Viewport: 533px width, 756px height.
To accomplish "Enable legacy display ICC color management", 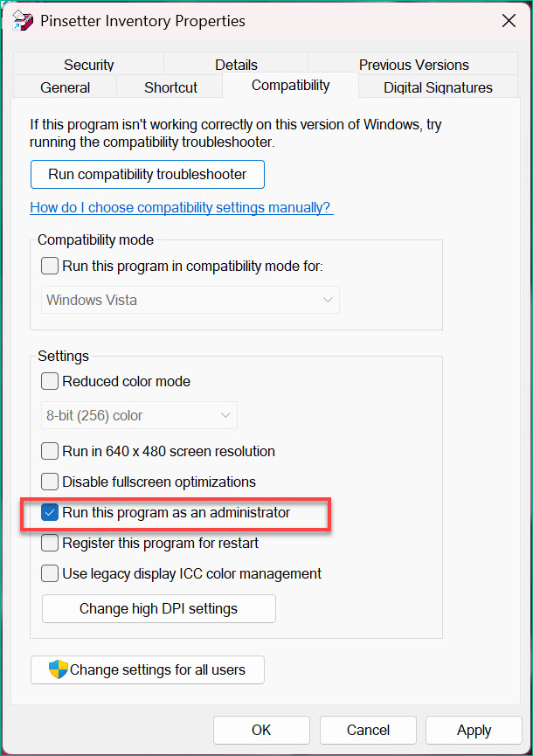I will click(x=51, y=574).
